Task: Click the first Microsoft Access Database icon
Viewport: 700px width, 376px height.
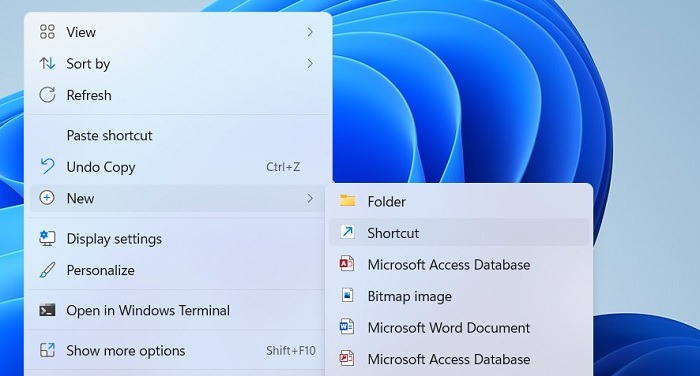Action: 347,264
